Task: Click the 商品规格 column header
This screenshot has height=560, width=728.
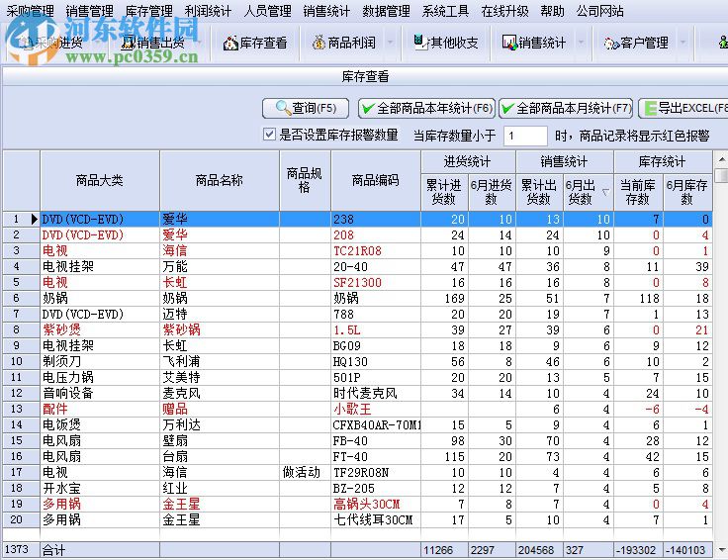Action: coord(305,181)
